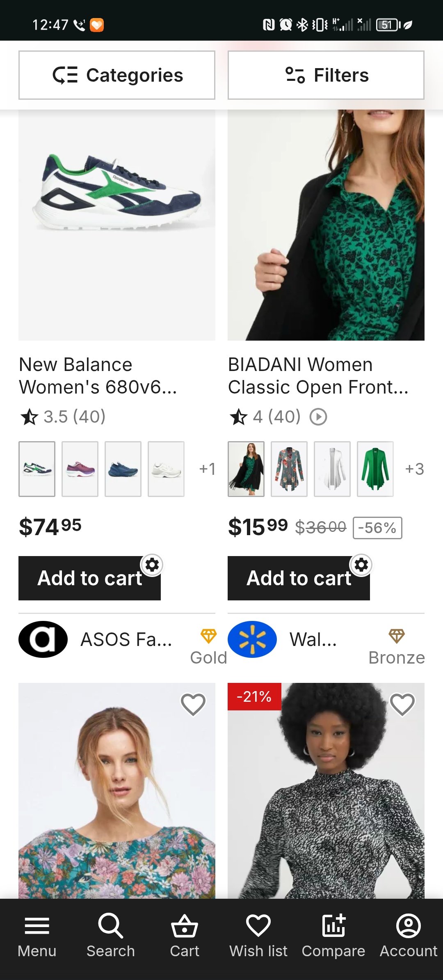Show +3 more cardigan color variants
Image resolution: width=443 pixels, height=980 pixels.
pos(414,469)
